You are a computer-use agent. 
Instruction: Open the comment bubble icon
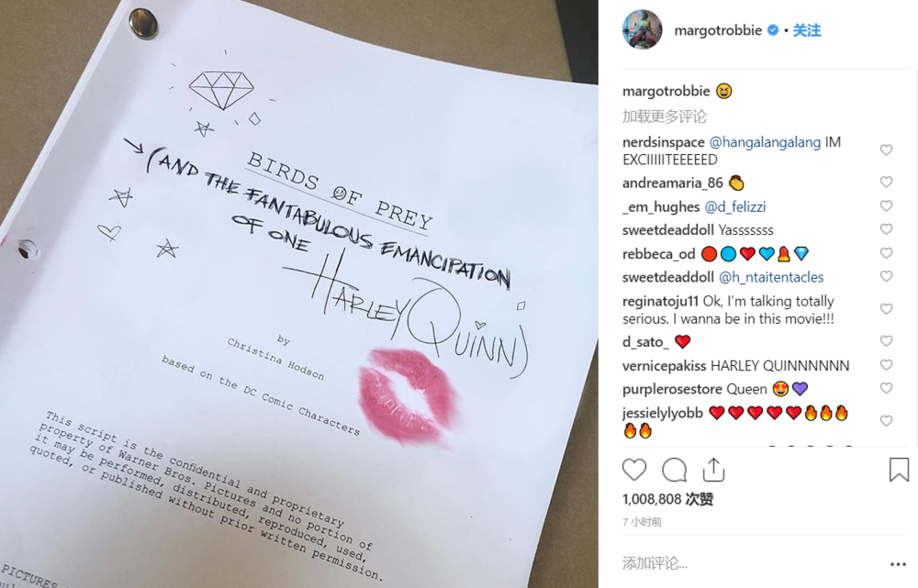pyautogui.click(x=675, y=470)
